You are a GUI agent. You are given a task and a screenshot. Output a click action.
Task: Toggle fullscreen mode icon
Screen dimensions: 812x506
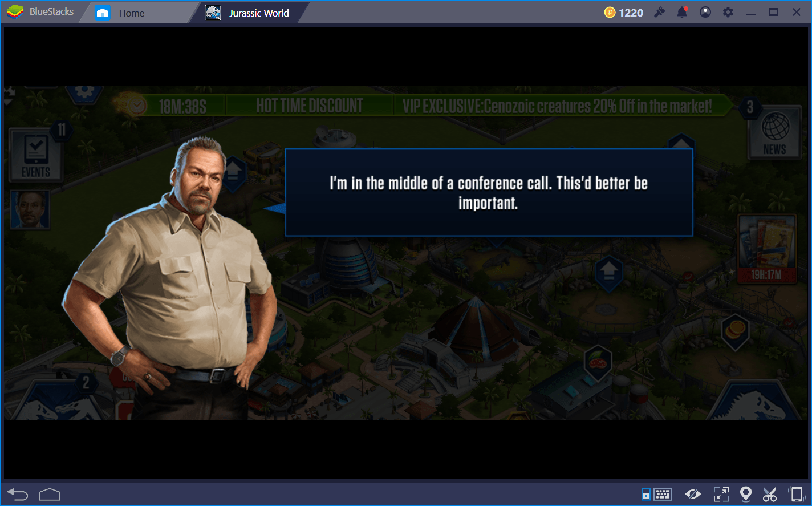point(721,494)
